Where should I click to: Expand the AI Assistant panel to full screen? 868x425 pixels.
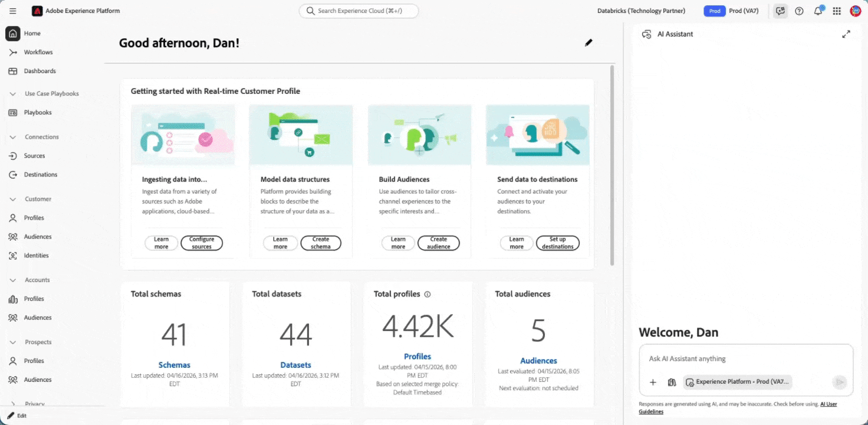coord(846,34)
